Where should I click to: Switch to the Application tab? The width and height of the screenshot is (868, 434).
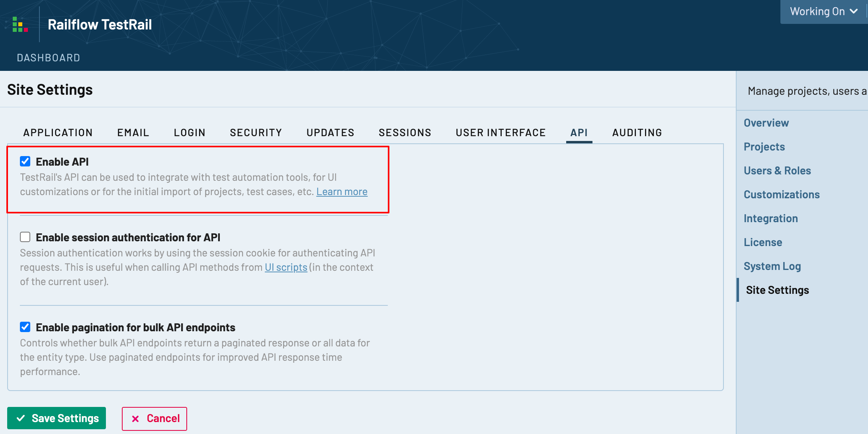point(58,133)
